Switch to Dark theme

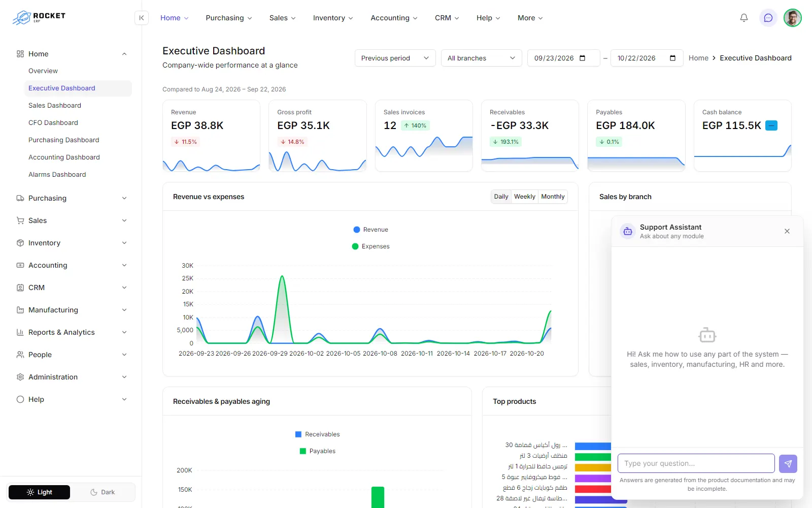coord(103,492)
